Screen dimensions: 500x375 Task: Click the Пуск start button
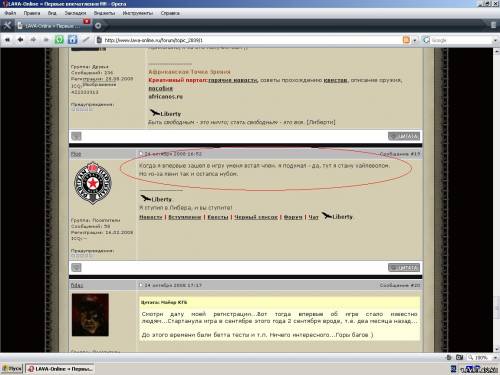(x=12, y=369)
